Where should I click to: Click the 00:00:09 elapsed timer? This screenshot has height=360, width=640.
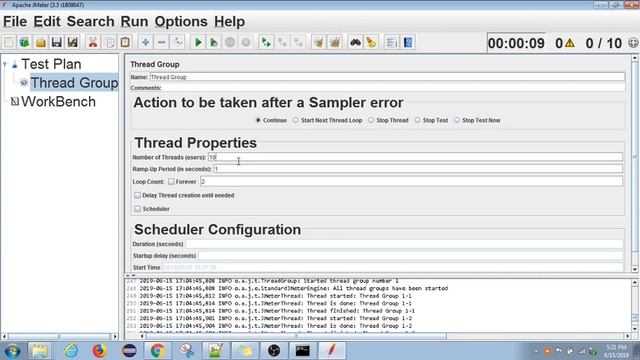(516, 43)
